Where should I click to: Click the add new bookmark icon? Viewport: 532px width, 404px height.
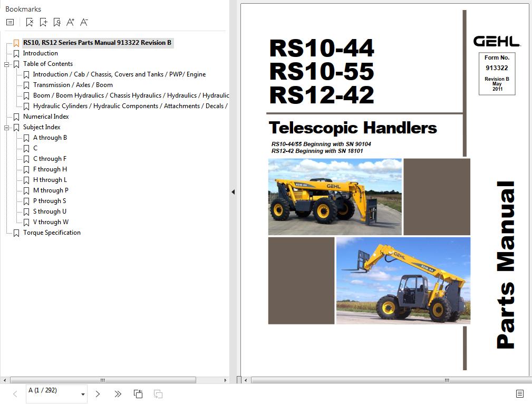[x=43, y=22]
